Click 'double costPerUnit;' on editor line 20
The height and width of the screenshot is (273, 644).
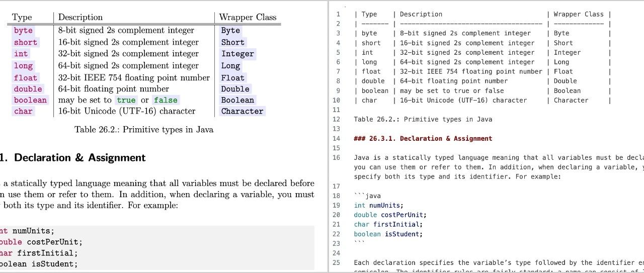[390, 215]
